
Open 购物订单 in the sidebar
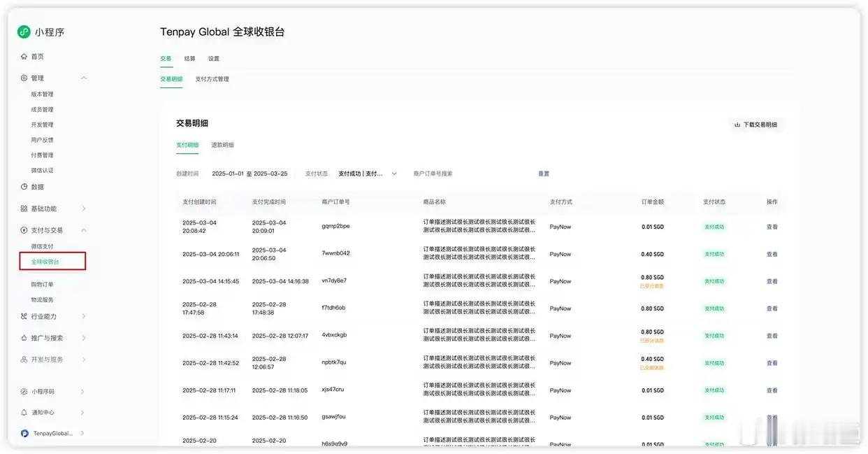click(42, 285)
